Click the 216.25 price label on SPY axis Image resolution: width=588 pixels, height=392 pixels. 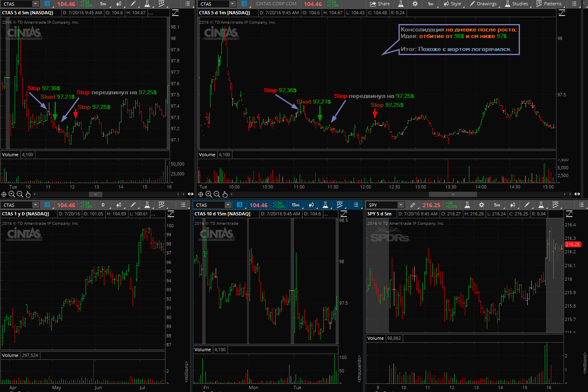point(573,244)
